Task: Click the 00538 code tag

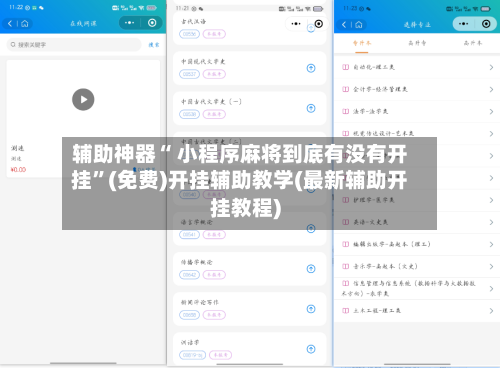Action: click(189, 114)
